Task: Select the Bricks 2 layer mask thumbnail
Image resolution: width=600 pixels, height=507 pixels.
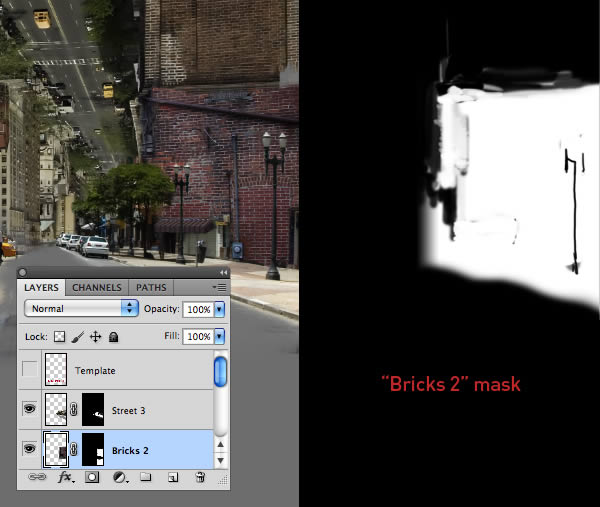Action: click(93, 450)
